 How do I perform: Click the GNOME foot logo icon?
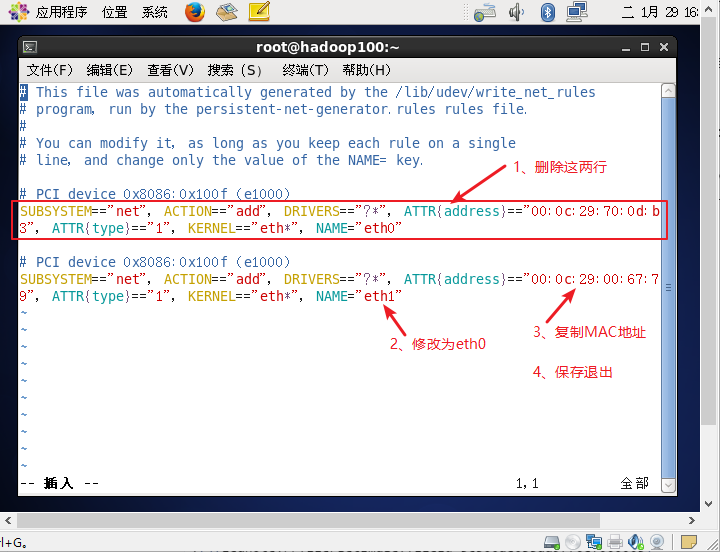pyautogui.click(x=18, y=12)
